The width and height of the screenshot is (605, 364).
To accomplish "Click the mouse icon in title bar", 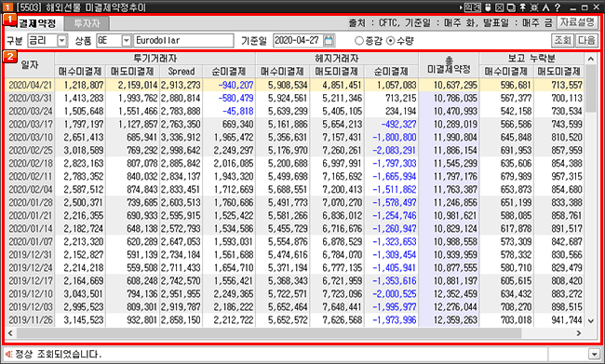I will (x=488, y=7).
